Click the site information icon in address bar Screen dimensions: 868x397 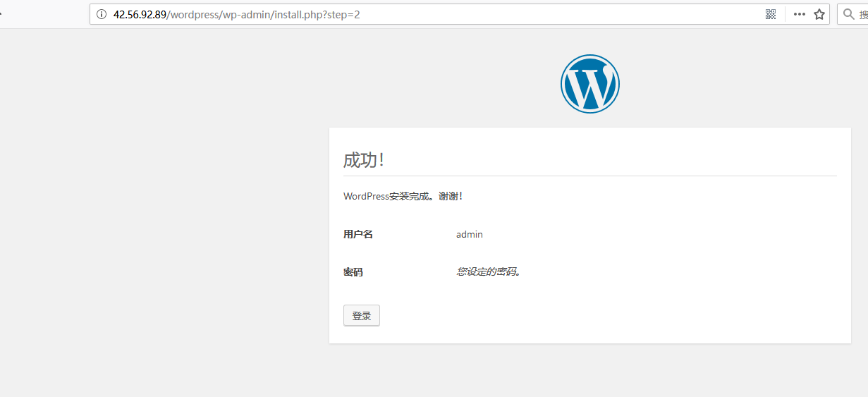tap(102, 14)
